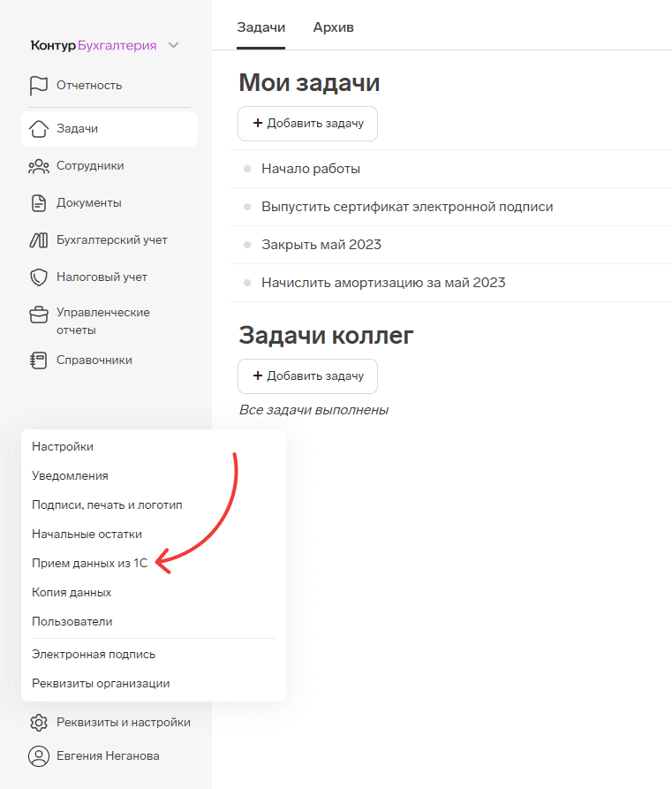Expand the Контур Бухгалтерия product chevron
The image size is (672, 789).
coord(174,45)
